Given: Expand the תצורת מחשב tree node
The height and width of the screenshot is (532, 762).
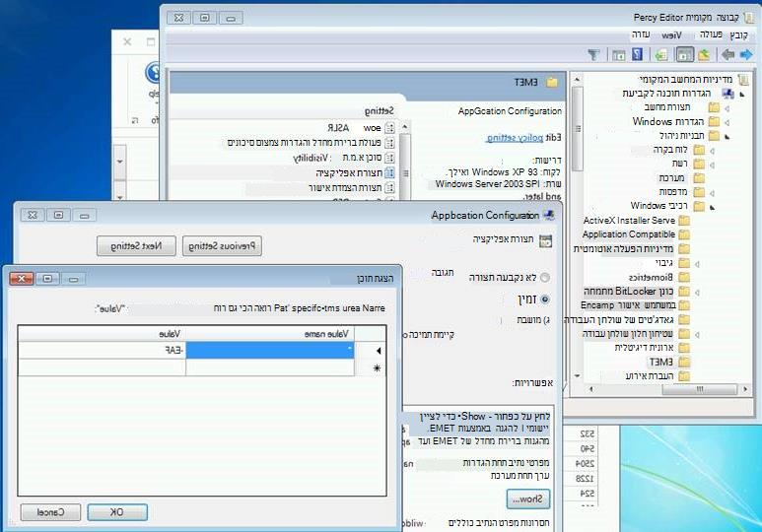Looking at the screenshot, I should [727, 108].
